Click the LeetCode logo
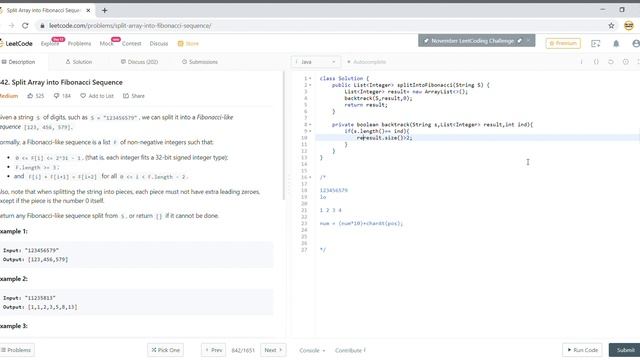 click(16, 43)
